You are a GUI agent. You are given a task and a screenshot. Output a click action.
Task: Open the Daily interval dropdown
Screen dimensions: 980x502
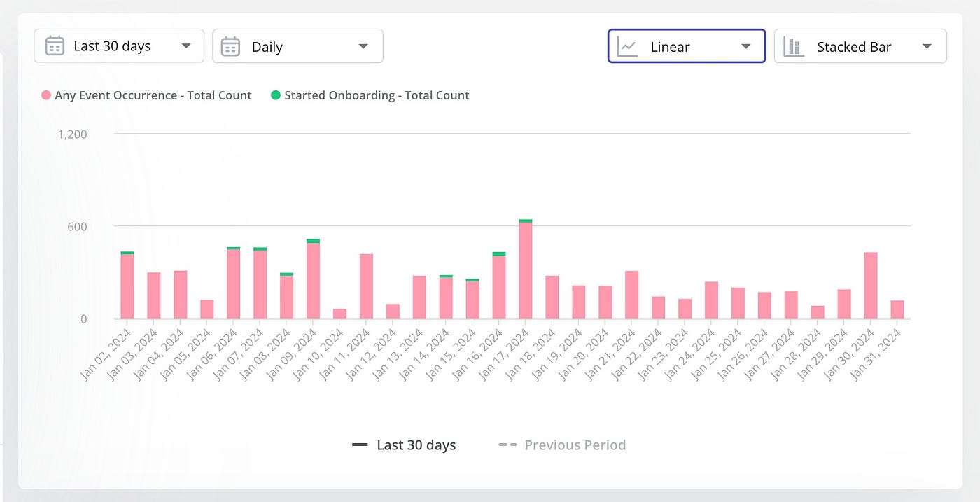(x=298, y=46)
